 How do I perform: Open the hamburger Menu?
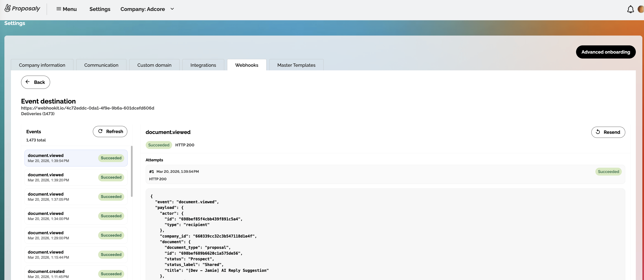[x=66, y=9]
